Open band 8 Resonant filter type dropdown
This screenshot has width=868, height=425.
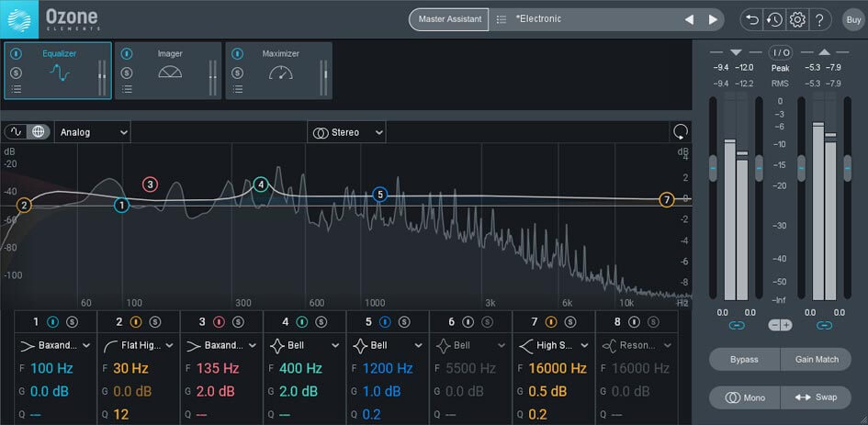point(637,345)
